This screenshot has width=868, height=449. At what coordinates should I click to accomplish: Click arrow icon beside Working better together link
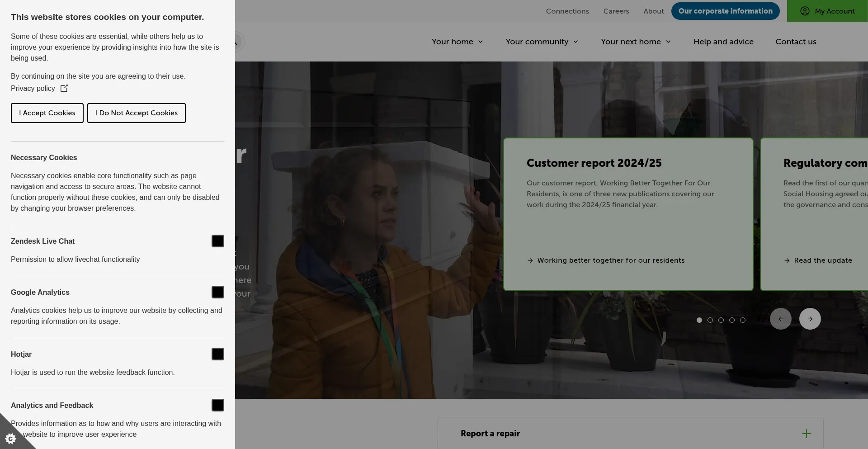[x=530, y=260]
